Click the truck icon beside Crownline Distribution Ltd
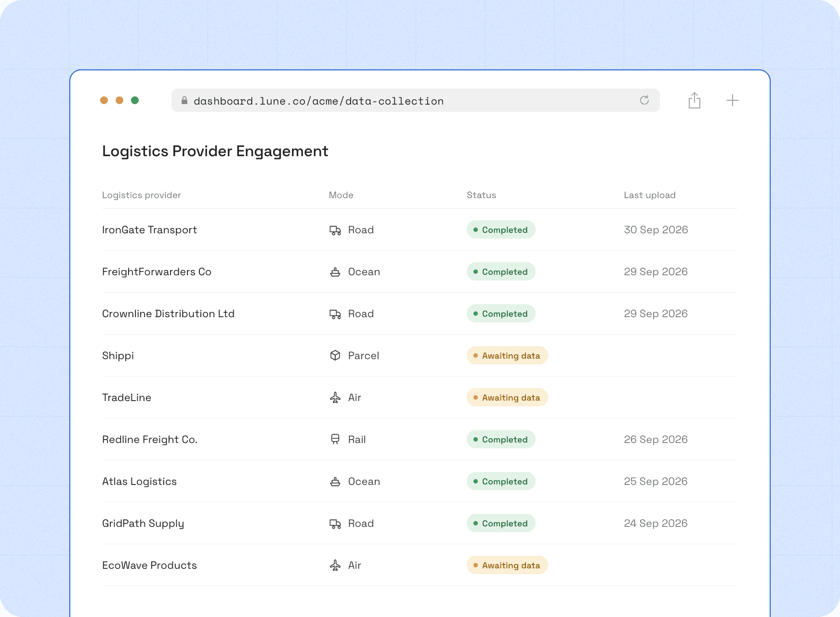The width and height of the screenshot is (840, 617). pos(335,314)
